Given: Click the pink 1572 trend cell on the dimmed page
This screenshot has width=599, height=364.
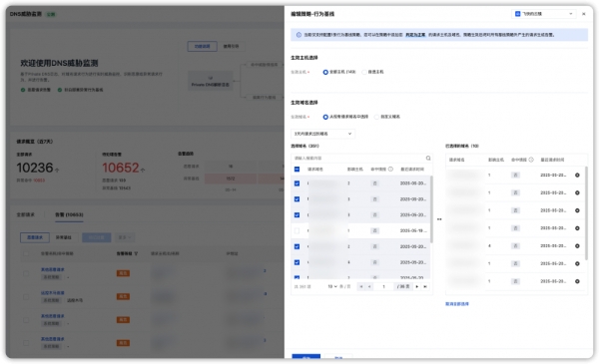Looking at the screenshot, I should tap(231, 179).
